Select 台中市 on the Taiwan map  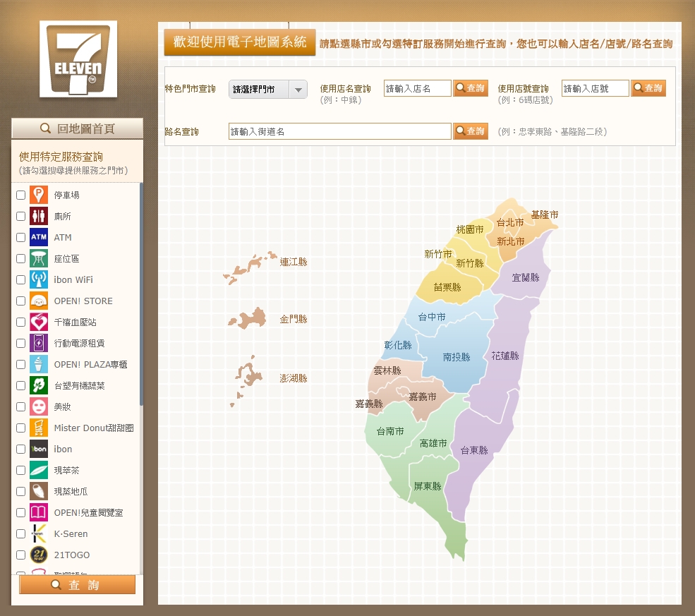[x=431, y=318]
